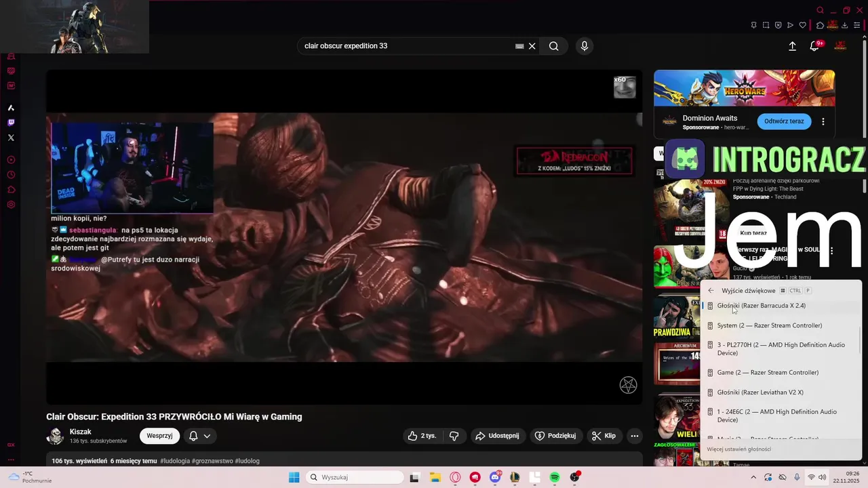The width and height of the screenshot is (868, 488).
Task: Open X (Twitter) in the browser sidebar
Action: click(x=11, y=138)
